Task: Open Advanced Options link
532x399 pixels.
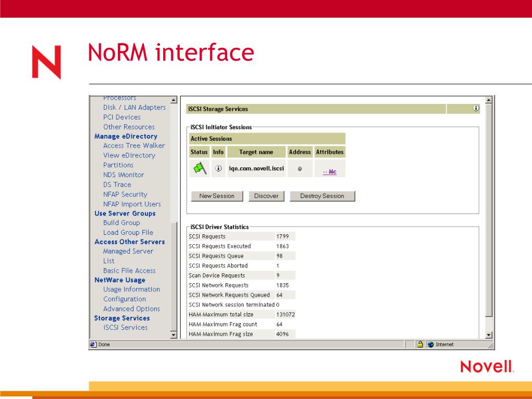Action: pos(131,309)
